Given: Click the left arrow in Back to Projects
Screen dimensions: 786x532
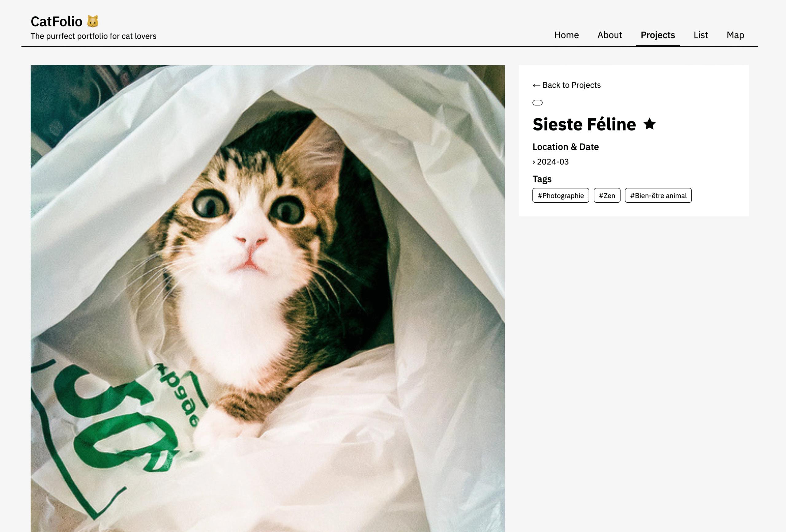Looking at the screenshot, I should click(x=536, y=85).
